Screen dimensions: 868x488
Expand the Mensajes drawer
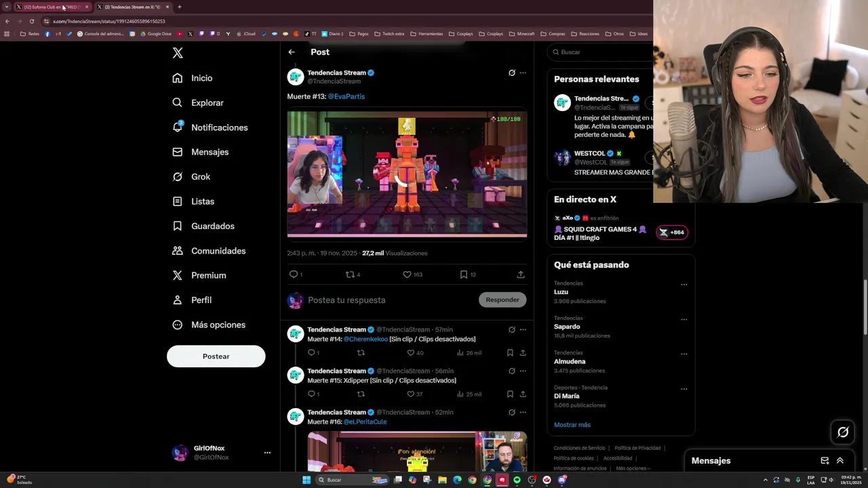coord(840,461)
